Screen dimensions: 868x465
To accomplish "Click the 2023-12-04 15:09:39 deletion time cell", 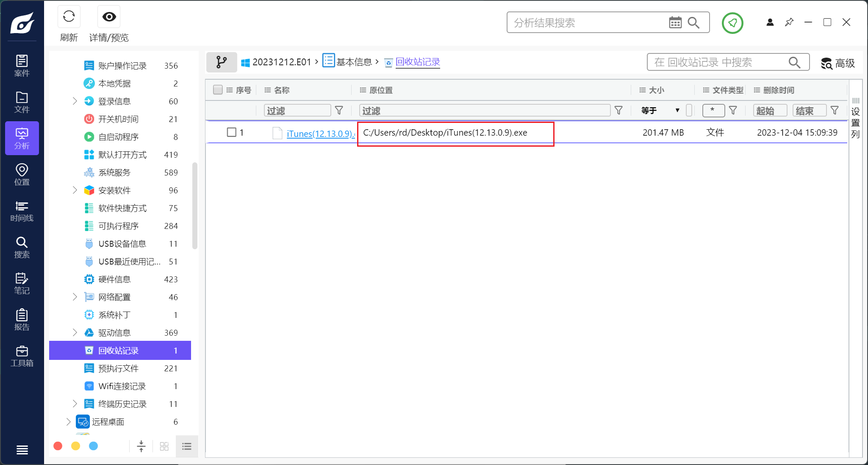I will pos(797,132).
